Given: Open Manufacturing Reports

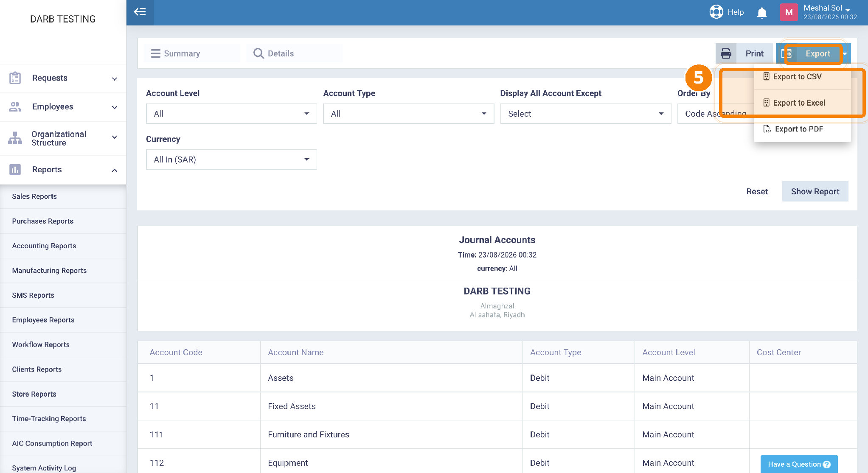Looking at the screenshot, I should 63,270.
